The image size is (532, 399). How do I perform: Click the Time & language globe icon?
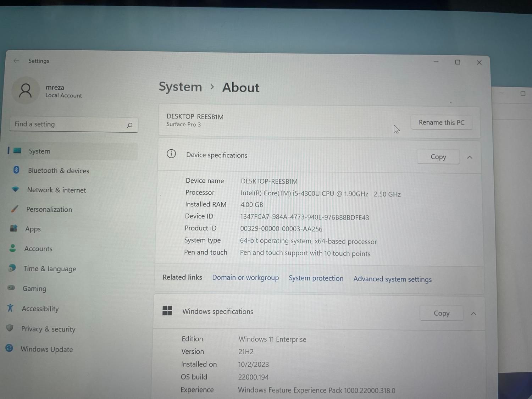pyautogui.click(x=12, y=268)
